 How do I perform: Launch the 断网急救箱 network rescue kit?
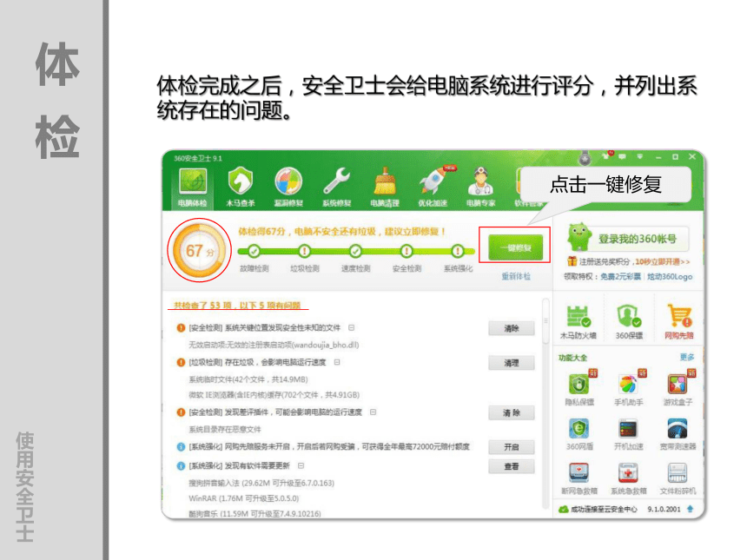[x=579, y=478]
